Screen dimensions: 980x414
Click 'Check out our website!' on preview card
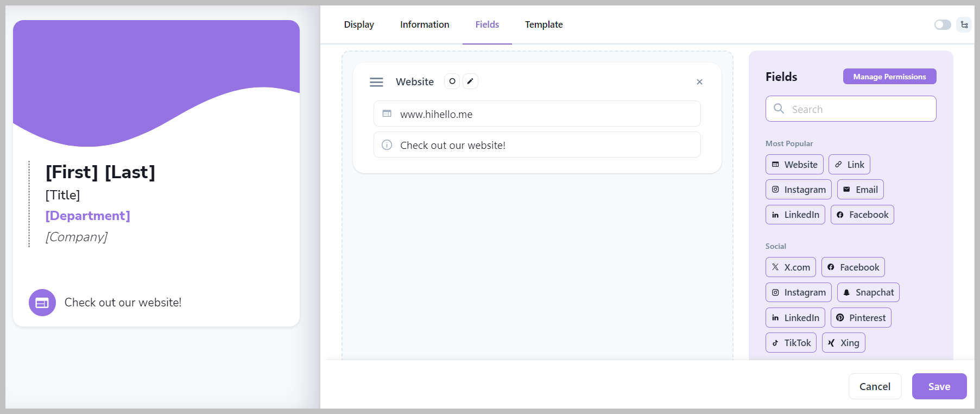(123, 303)
